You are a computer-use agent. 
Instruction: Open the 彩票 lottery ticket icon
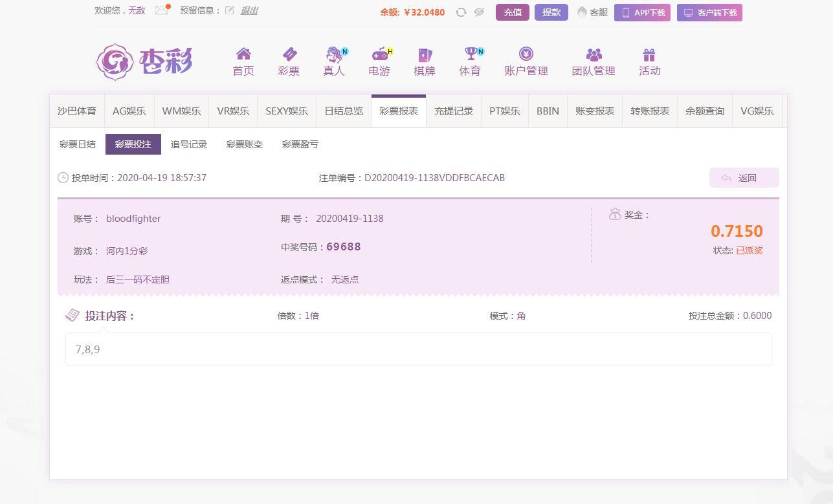pos(289,55)
